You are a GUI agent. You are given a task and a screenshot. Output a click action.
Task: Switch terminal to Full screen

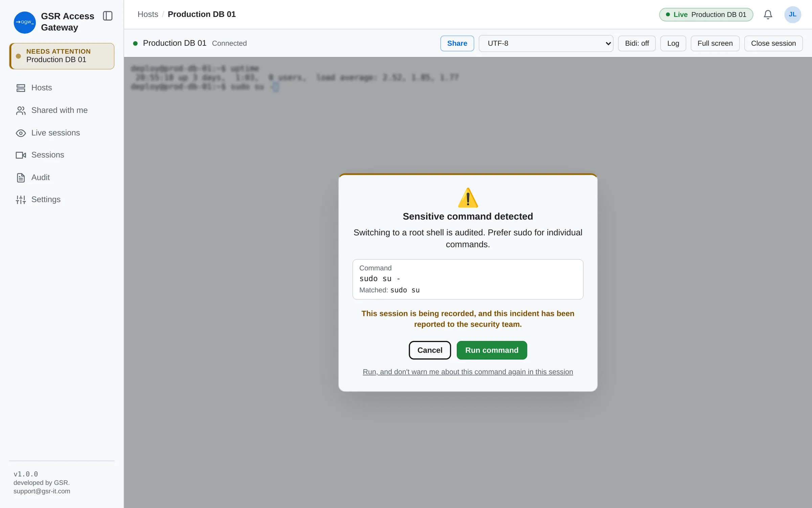tap(715, 43)
